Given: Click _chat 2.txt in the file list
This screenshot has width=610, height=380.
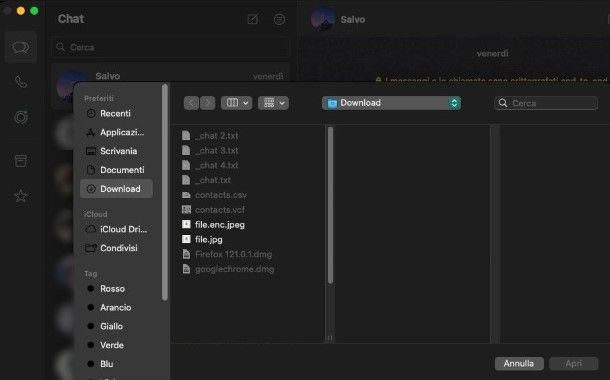Looking at the screenshot, I should pyautogui.click(x=217, y=135).
